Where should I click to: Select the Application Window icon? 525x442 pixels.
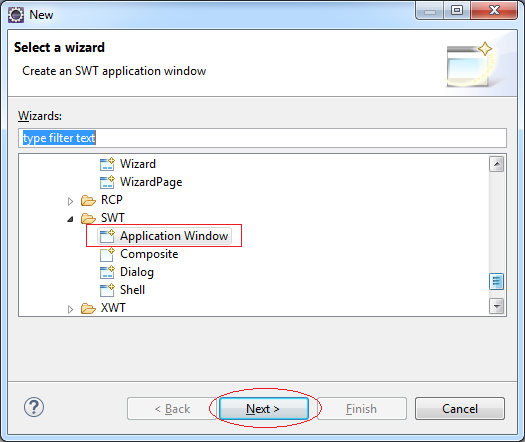click(107, 236)
